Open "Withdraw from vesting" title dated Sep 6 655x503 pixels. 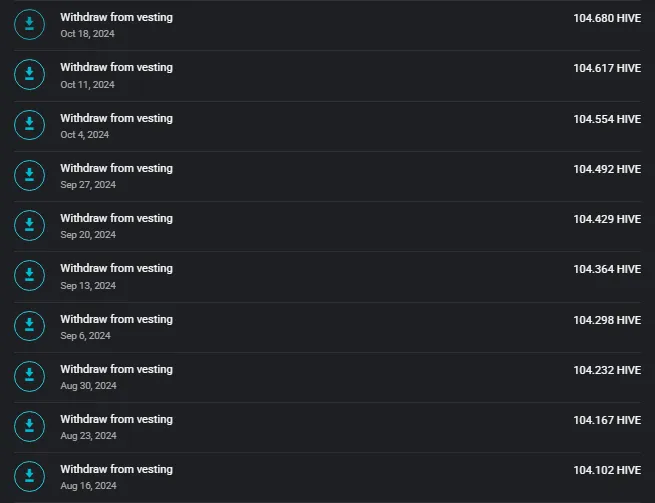click(x=117, y=319)
